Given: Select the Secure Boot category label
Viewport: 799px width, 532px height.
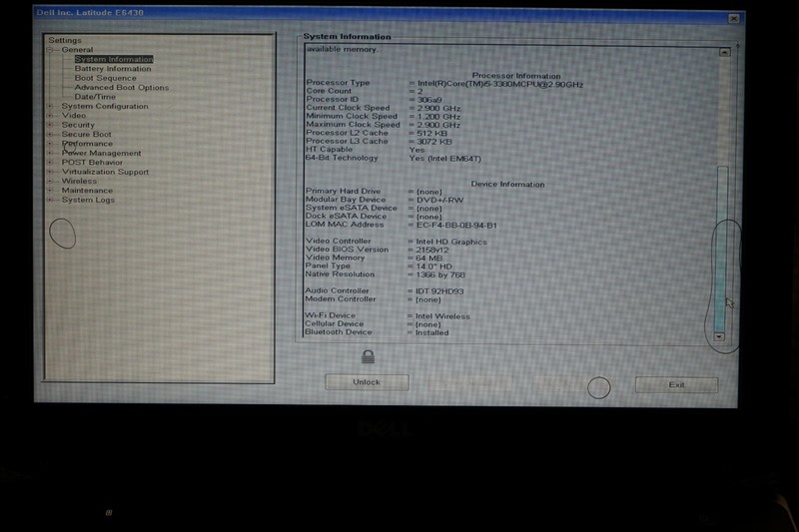Looking at the screenshot, I should [87, 135].
